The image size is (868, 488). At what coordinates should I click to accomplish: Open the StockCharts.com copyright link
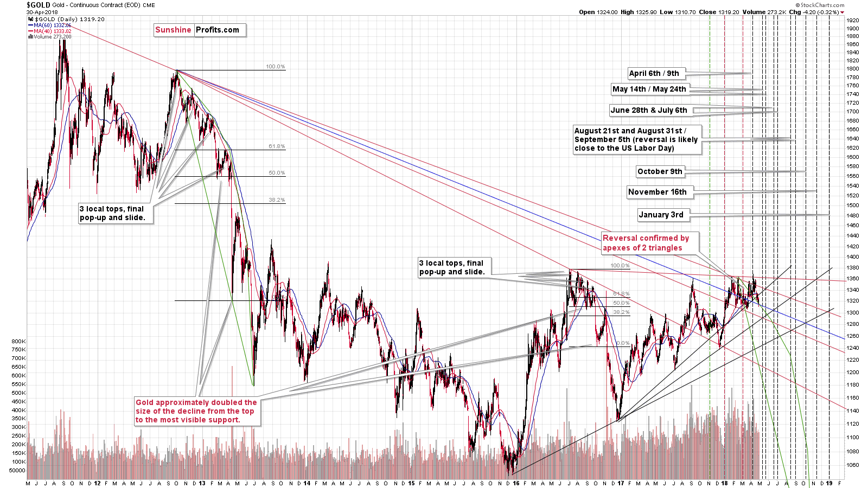pos(820,5)
